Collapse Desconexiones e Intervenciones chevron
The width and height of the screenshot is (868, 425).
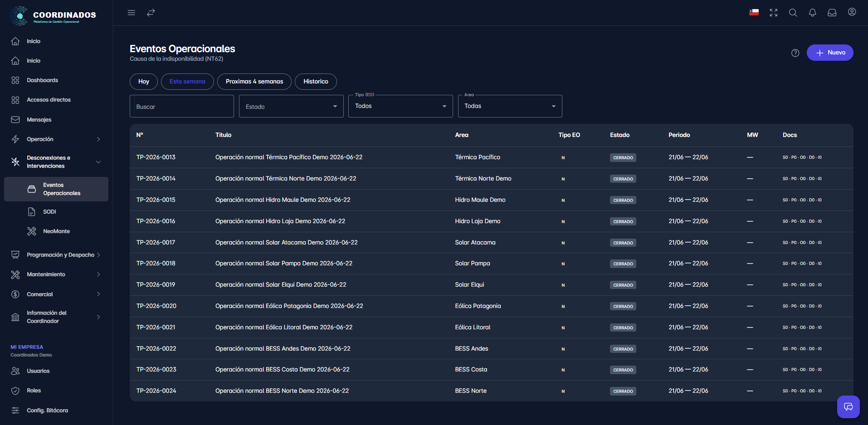pos(98,162)
